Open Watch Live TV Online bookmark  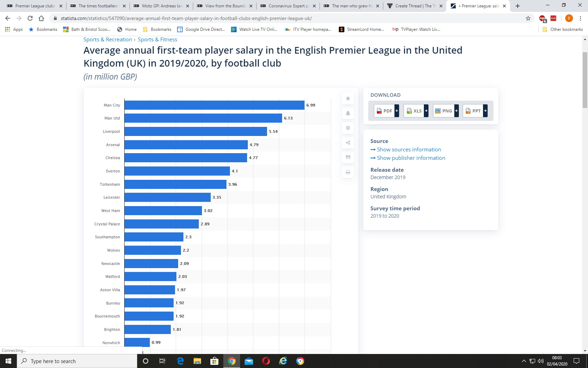point(254,29)
